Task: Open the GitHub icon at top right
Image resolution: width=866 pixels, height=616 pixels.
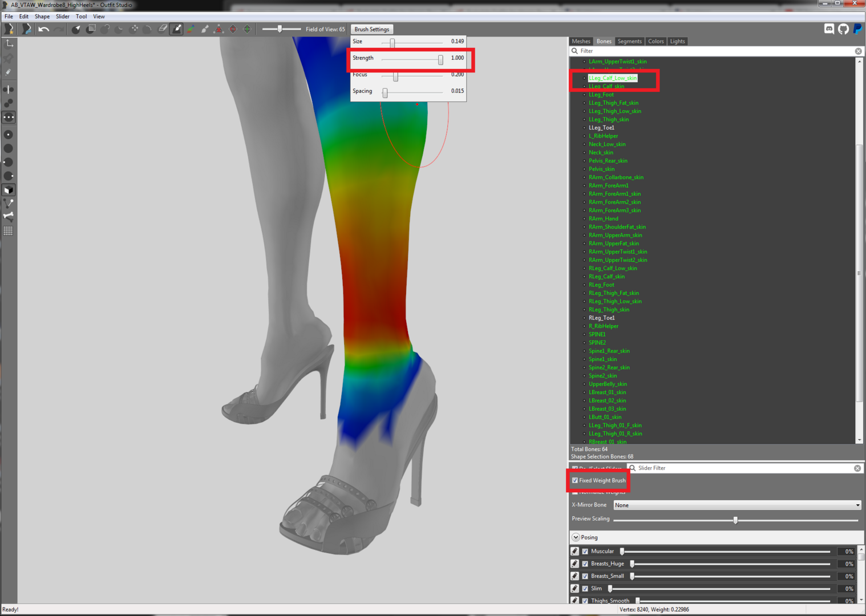Action: [843, 29]
